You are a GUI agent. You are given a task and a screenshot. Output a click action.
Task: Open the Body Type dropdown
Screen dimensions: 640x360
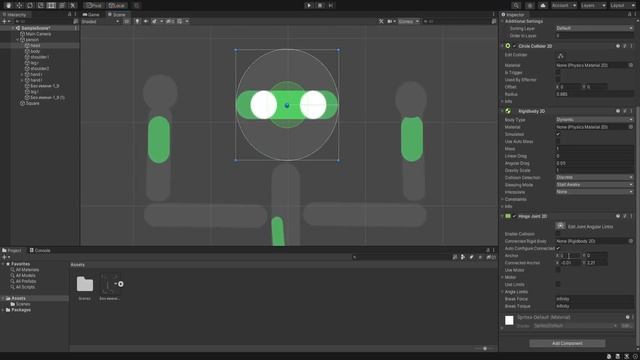pos(594,120)
